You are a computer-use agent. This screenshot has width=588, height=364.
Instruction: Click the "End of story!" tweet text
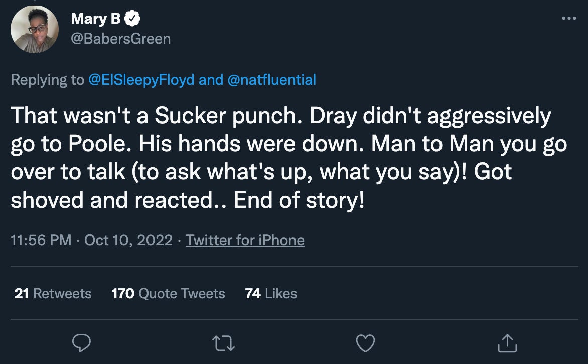(299, 200)
